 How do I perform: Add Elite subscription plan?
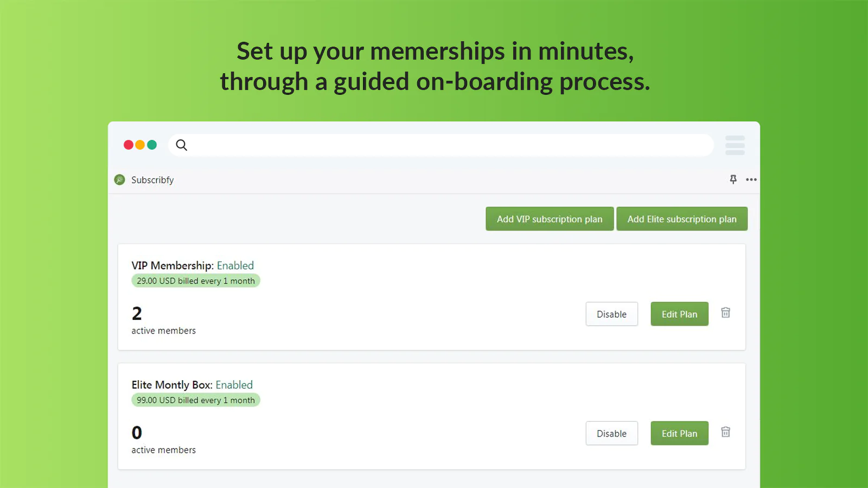[682, 219]
